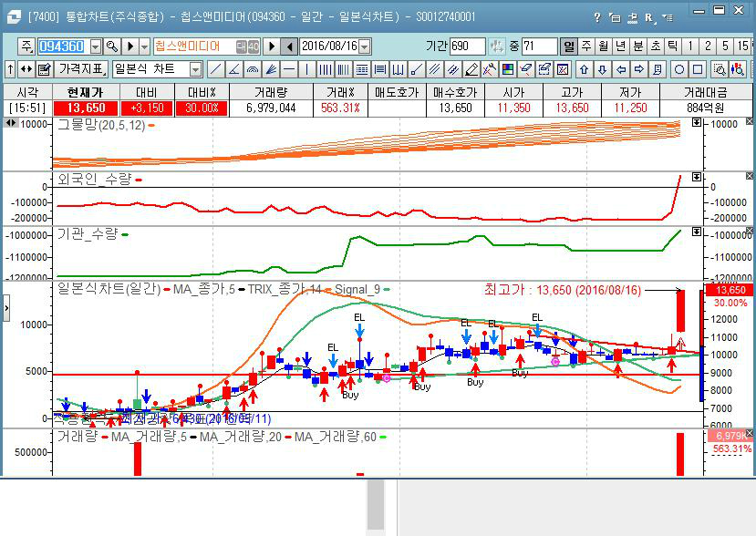Open the color palette tool icon
Image resolution: width=756 pixels, height=536 pixels.
[x=507, y=69]
